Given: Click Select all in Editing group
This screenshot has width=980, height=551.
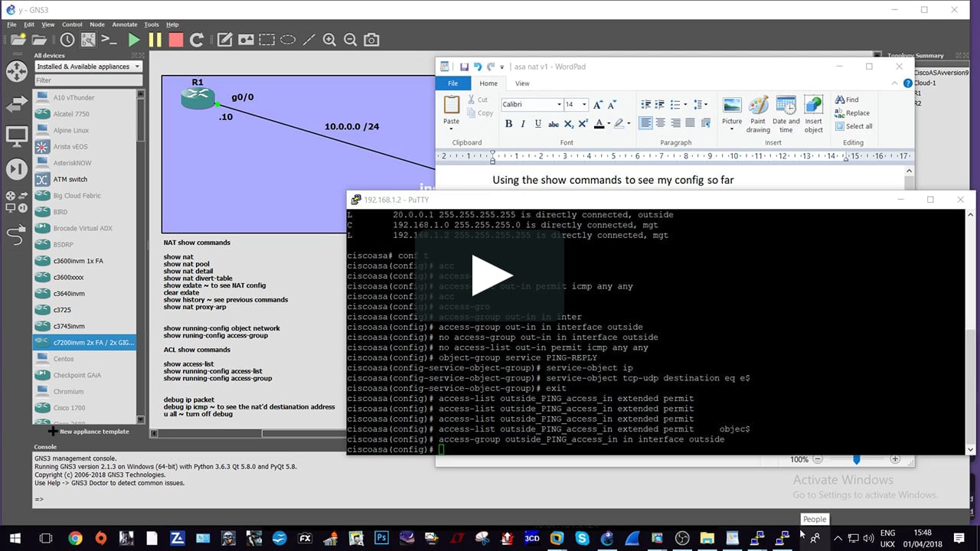Looking at the screenshot, I should click(854, 126).
